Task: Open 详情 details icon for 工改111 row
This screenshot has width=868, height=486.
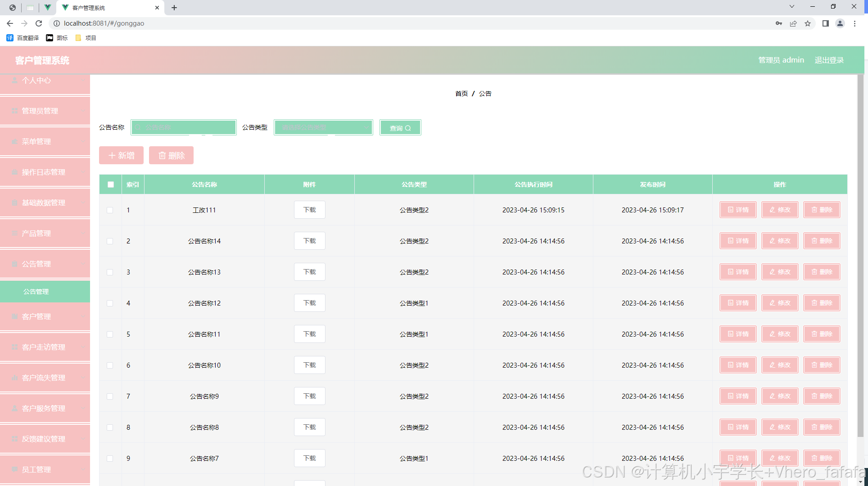Action: click(x=730, y=210)
